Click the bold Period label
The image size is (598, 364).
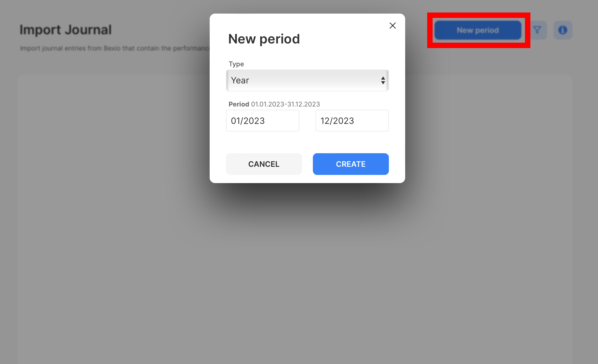click(x=239, y=104)
